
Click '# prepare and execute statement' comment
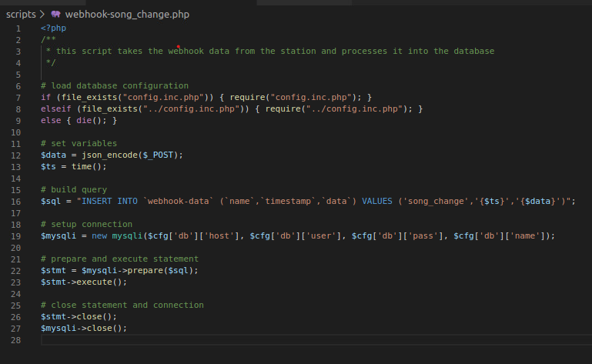click(x=119, y=259)
